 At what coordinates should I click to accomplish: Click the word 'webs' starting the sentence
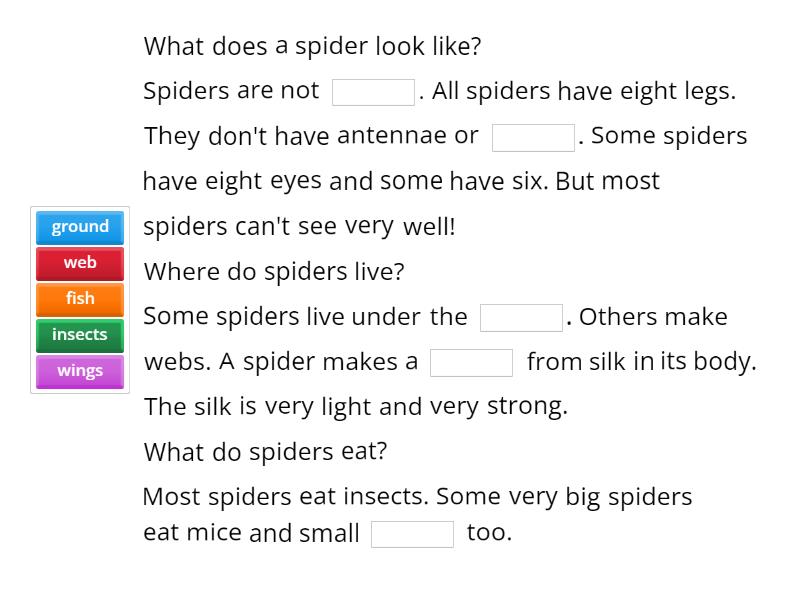pos(170,361)
